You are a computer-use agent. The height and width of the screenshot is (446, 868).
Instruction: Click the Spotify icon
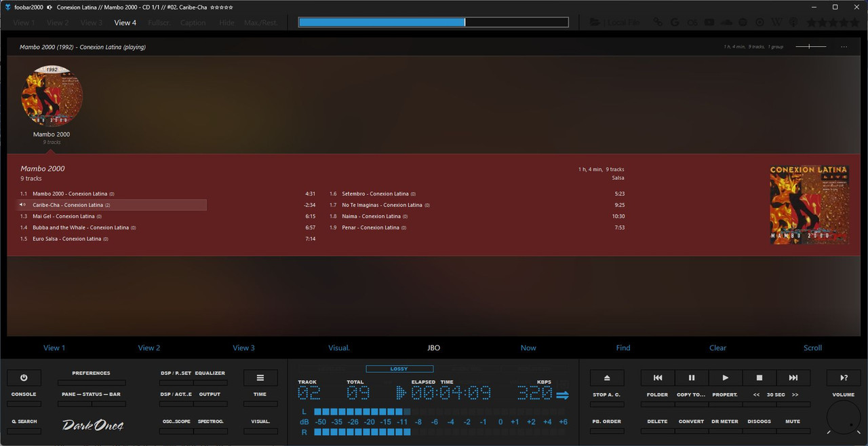(743, 22)
